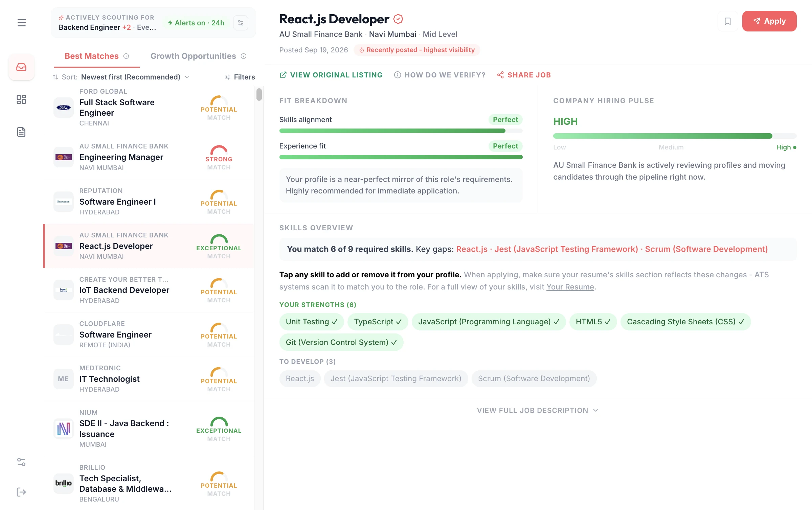Switch to Best Matches tab
Image resolution: width=812 pixels, height=510 pixels.
click(97, 56)
